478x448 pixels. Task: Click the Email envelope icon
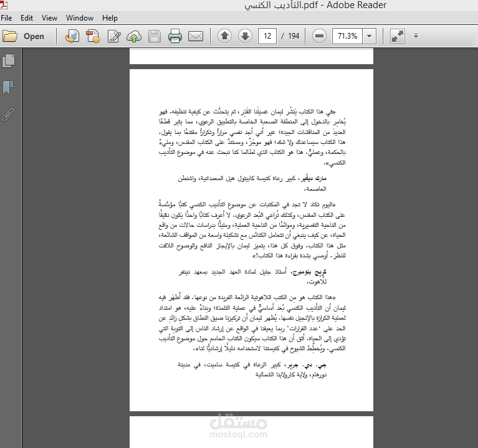(x=196, y=36)
